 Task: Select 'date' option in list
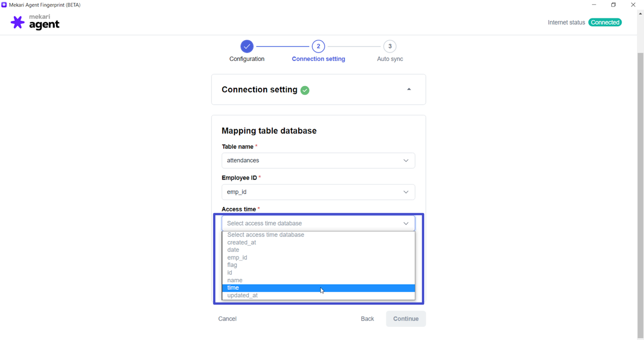(233, 250)
